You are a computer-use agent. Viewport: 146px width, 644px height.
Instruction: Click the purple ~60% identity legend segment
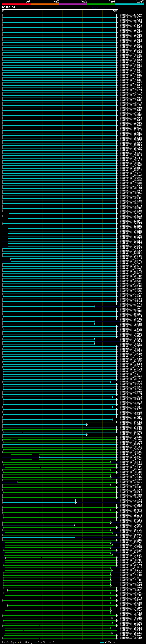tap(73, 4)
